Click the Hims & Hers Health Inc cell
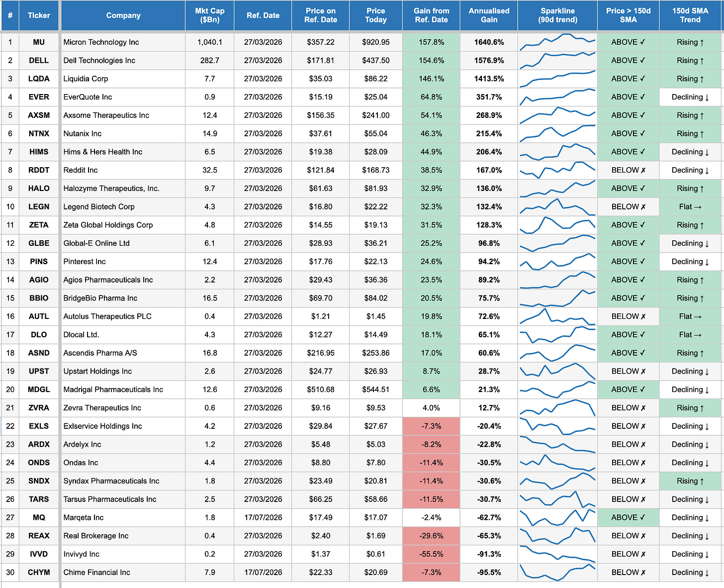724x588 pixels. [x=123, y=152]
